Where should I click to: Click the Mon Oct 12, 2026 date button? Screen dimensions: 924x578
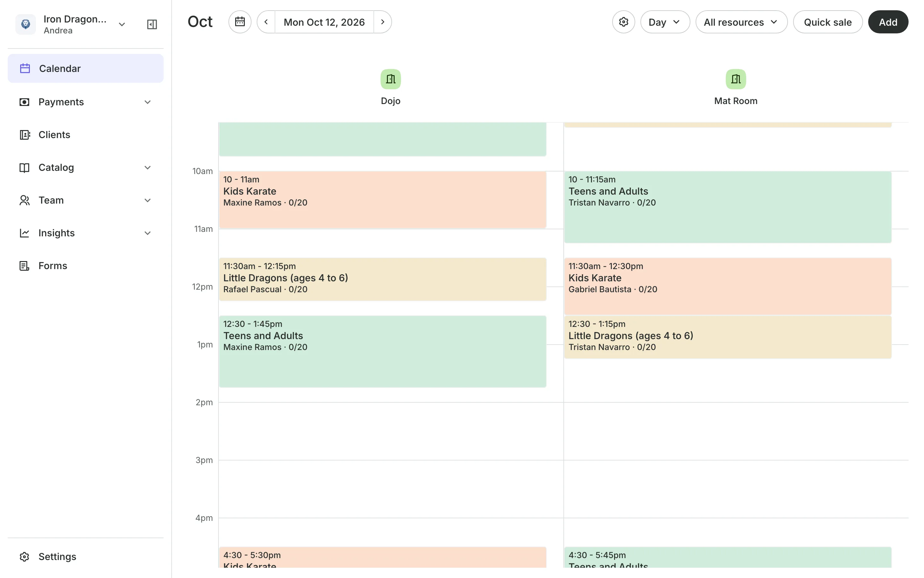[324, 22]
